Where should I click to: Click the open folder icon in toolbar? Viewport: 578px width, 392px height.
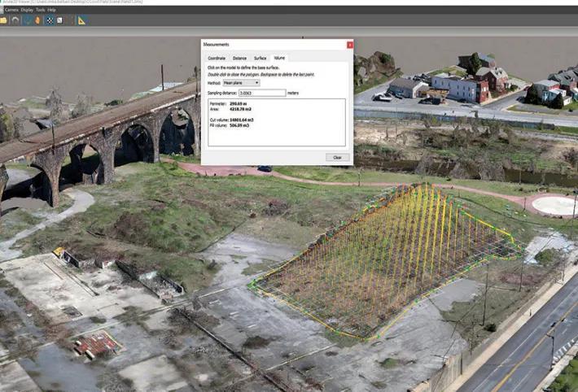[x=4, y=20]
